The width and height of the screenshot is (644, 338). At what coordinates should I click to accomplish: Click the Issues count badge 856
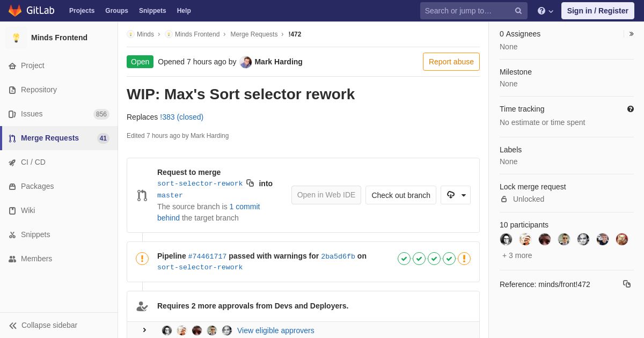pos(101,114)
